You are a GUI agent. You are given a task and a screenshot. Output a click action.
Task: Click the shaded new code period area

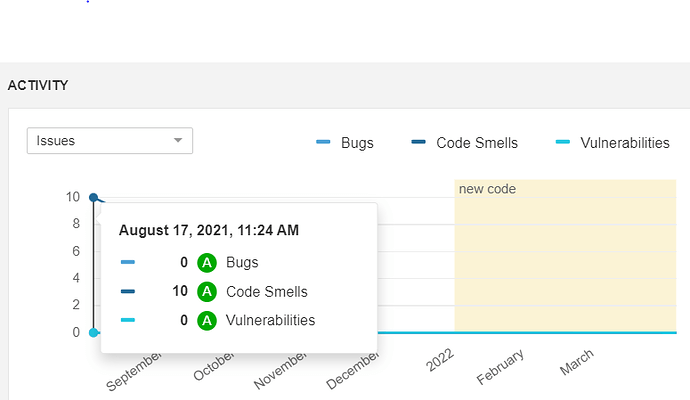[565, 260]
